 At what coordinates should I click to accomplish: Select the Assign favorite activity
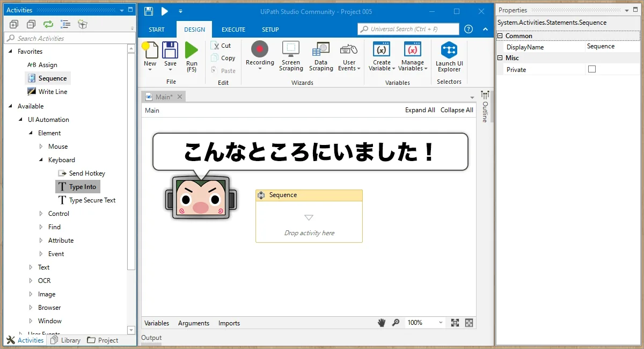click(42, 65)
